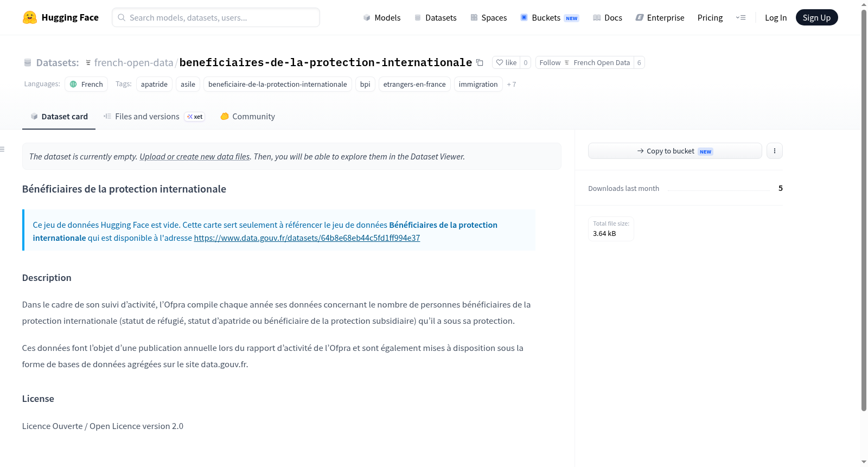Image resolution: width=868 pixels, height=467 pixels.
Task: Expand the +7 more tags
Action: tap(512, 84)
